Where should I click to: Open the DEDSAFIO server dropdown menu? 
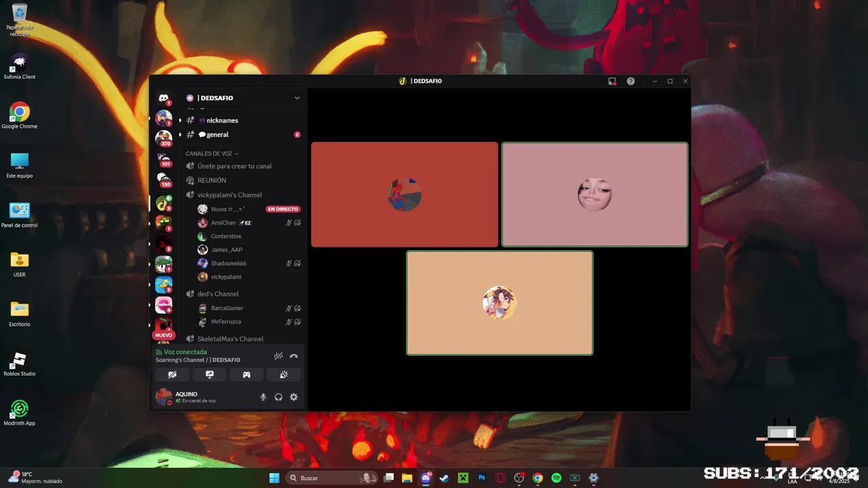pyautogui.click(x=296, y=98)
